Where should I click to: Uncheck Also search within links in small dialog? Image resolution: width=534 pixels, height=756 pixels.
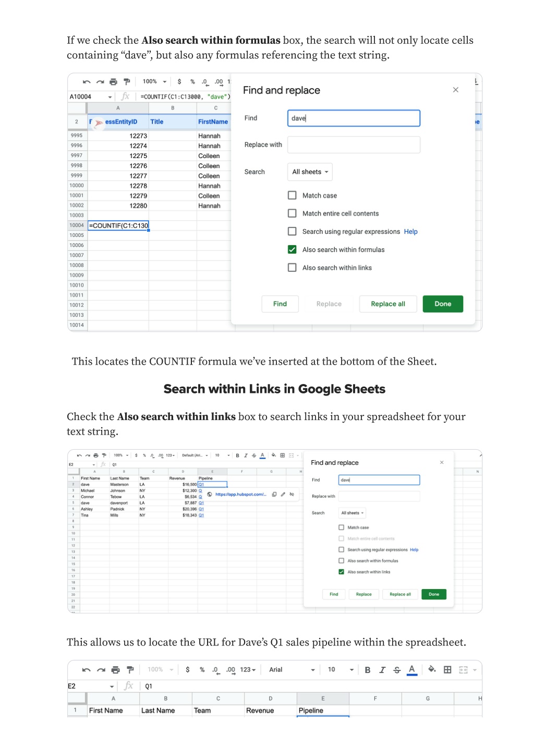click(342, 572)
